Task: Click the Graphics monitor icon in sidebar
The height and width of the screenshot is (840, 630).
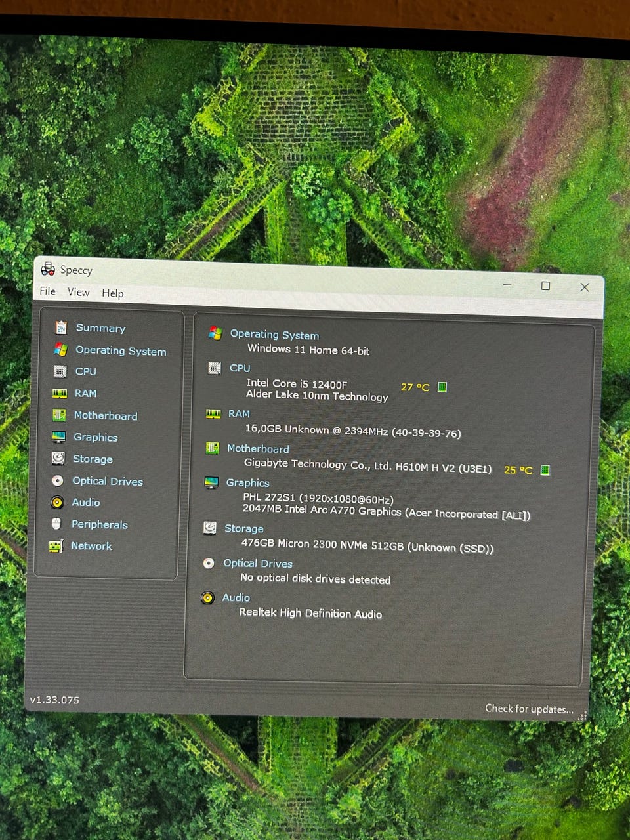Action: coord(59,436)
